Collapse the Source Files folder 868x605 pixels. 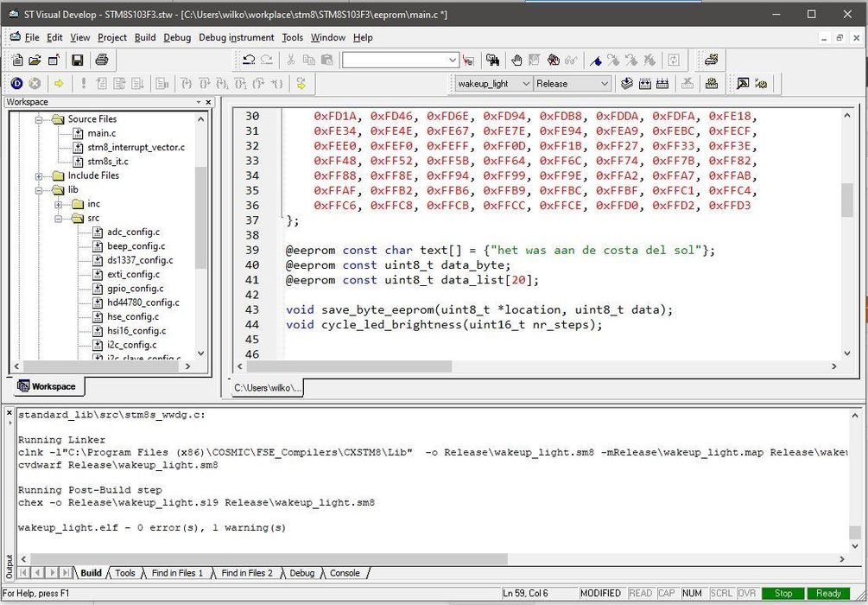pyautogui.click(x=39, y=119)
